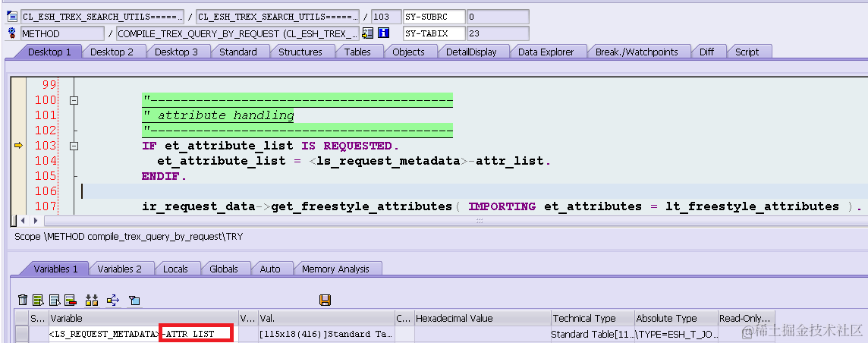Click the table icon with the red minus
The image size is (868, 343).
(x=71, y=301)
